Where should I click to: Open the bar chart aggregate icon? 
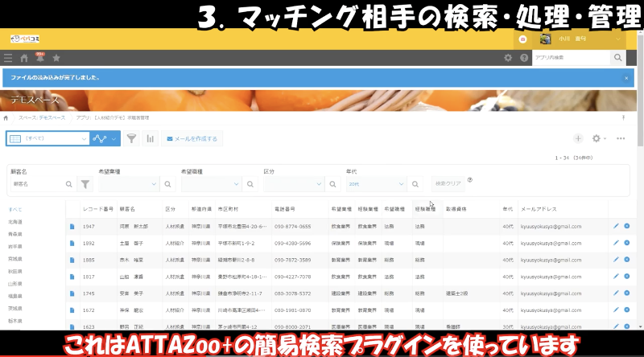(x=150, y=138)
